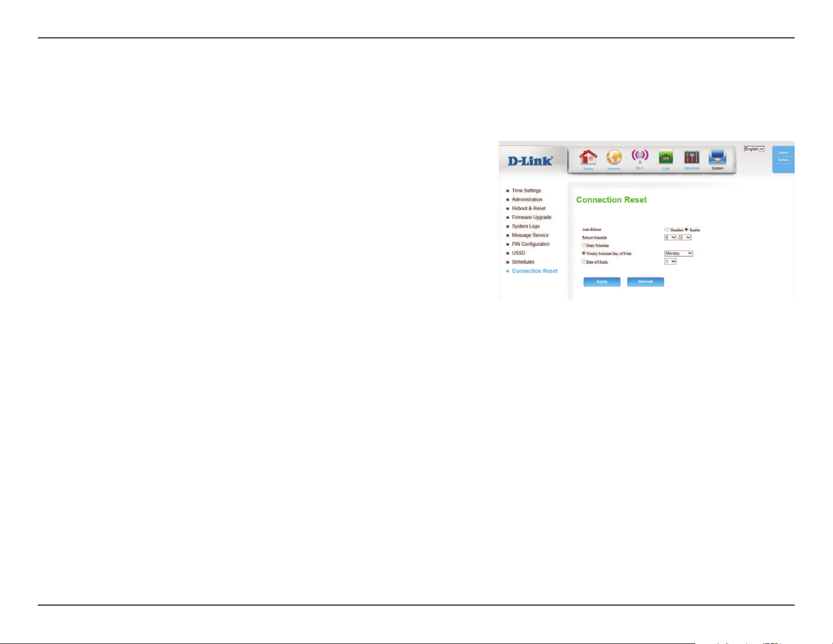Open the Home section icon
Image resolution: width=833 pixels, height=644 pixels.
pos(588,157)
